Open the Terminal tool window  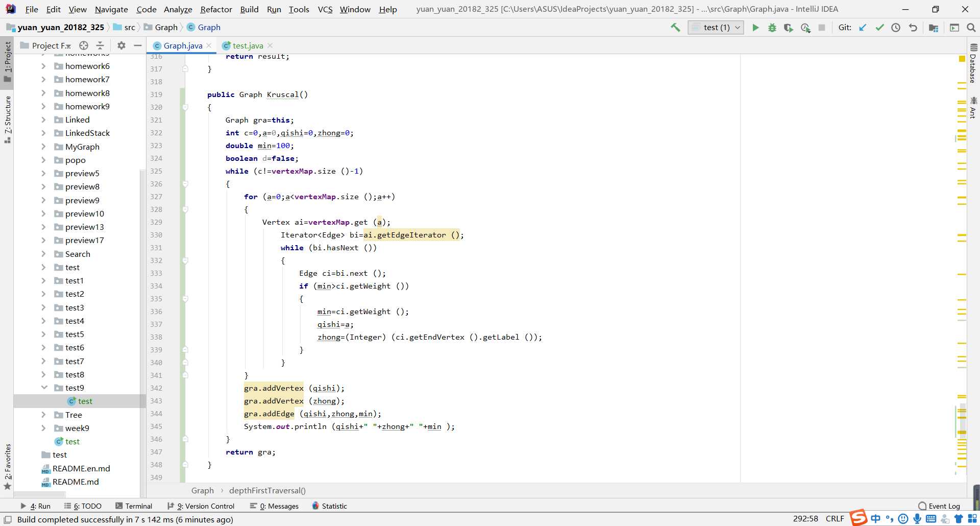[x=134, y=506]
